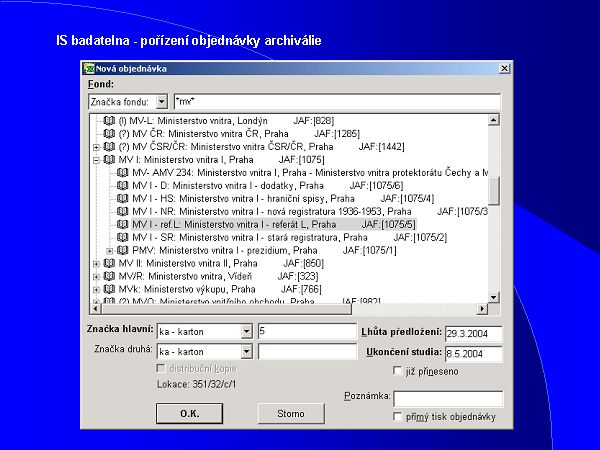The image size is (600, 450).
Task: Enable the 'již přineseno' checkbox
Action: tap(398, 371)
